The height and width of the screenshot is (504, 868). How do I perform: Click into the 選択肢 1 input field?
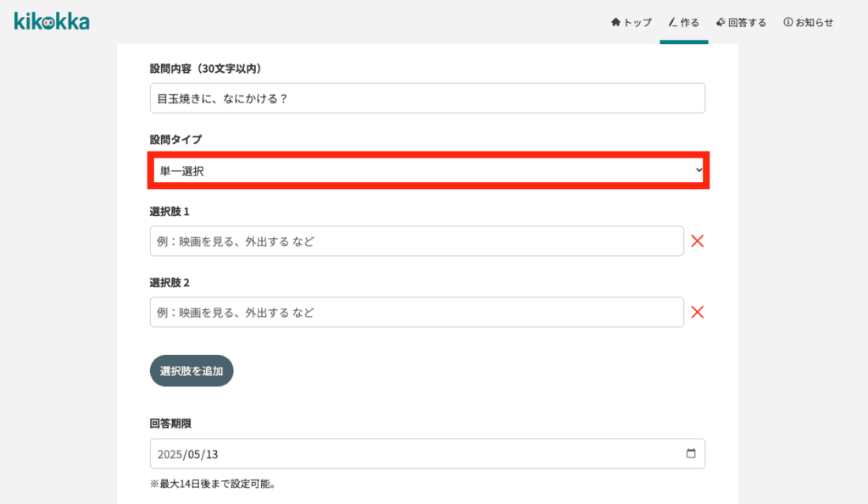(417, 241)
